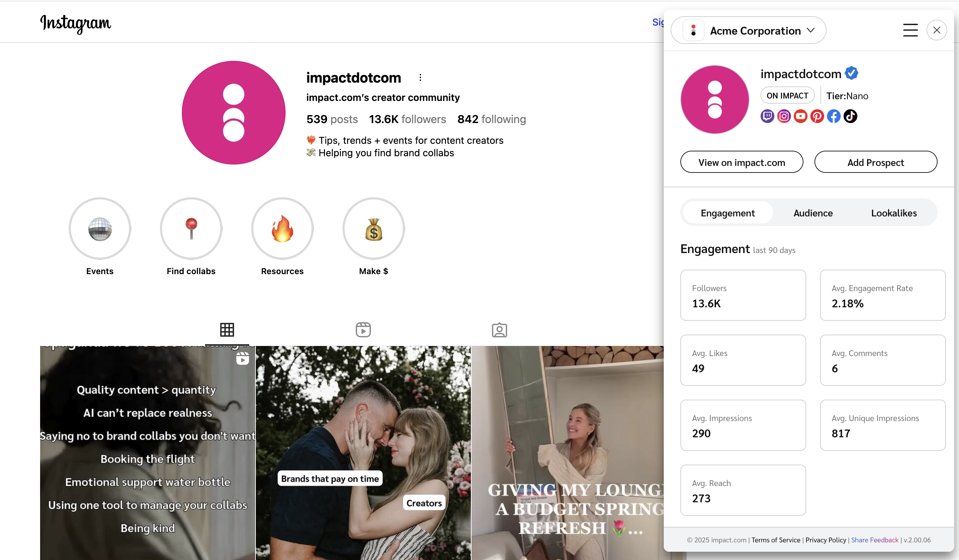Select the Audience tab

point(813,213)
